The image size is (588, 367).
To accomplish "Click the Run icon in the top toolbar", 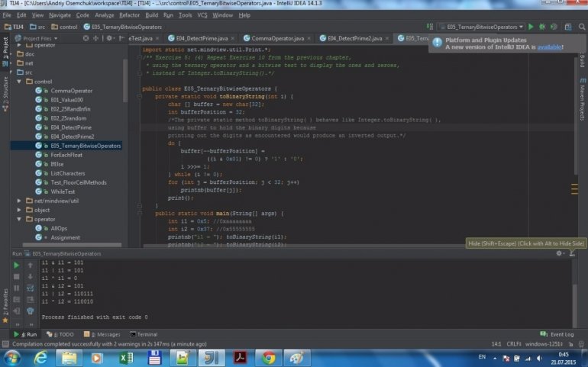I will pos(531,27).
